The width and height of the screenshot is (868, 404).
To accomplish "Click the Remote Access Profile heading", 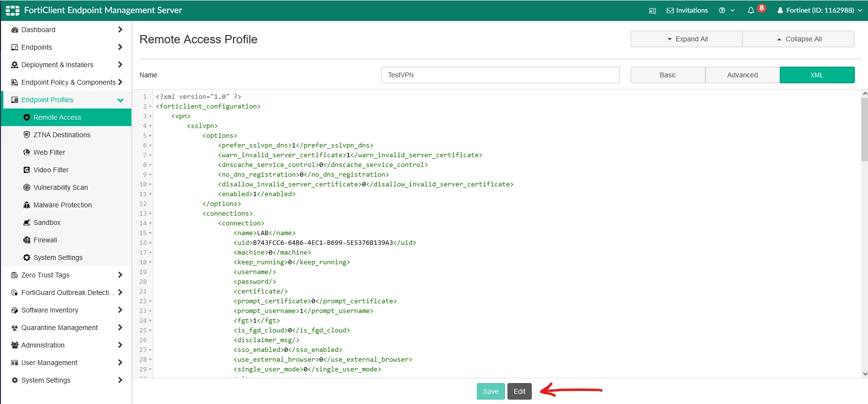I will [x=199, y=39].
